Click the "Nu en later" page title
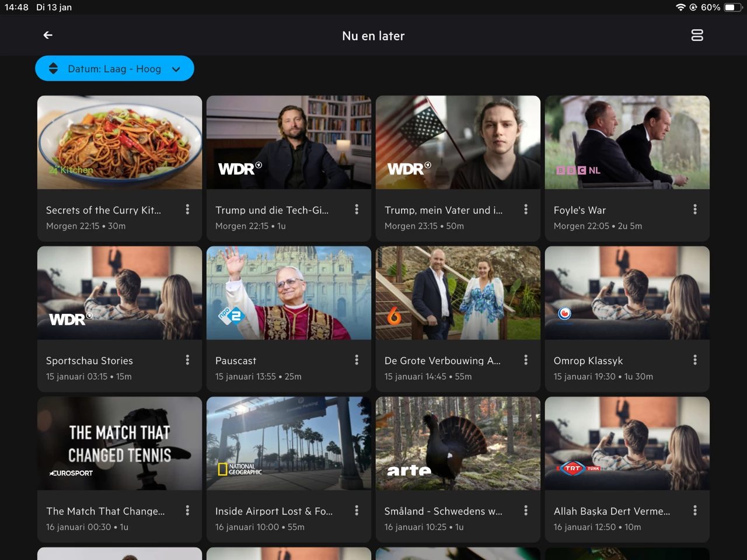The image size is (747, 560). point(373,36)
